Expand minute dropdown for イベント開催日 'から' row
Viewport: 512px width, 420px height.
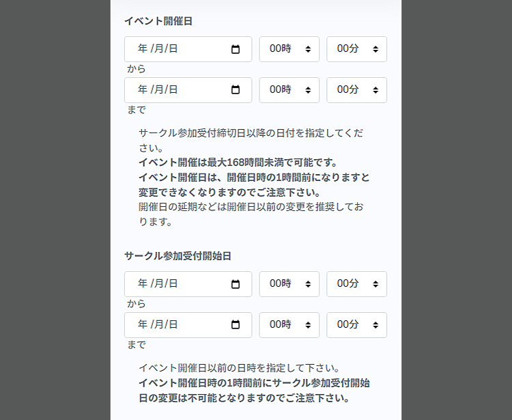pos(356,49)
